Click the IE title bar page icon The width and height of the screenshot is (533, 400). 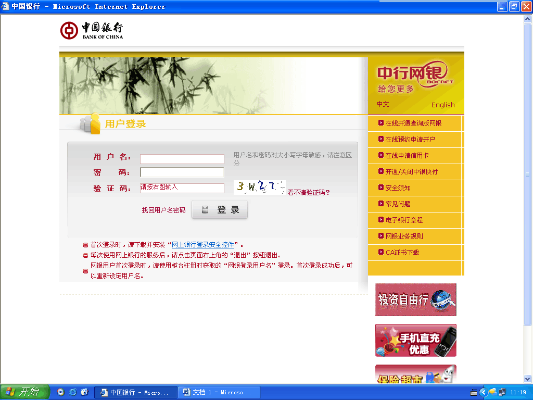(x=5, y=6)
